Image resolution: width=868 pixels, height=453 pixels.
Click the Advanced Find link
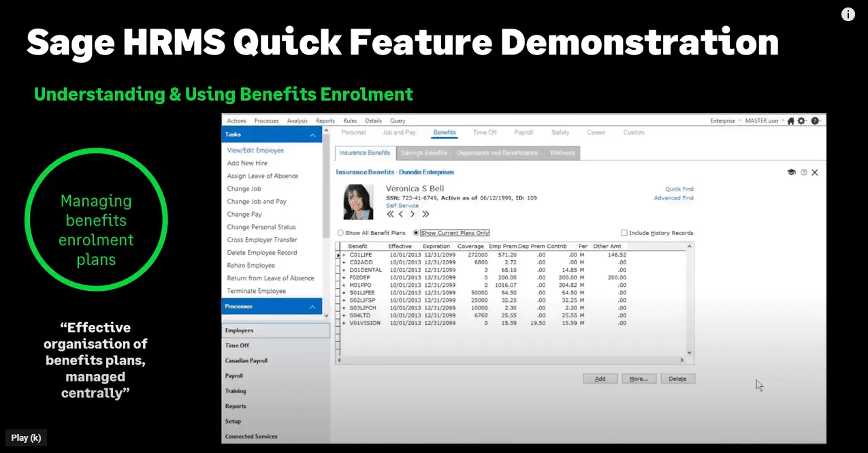coord(673,198)
